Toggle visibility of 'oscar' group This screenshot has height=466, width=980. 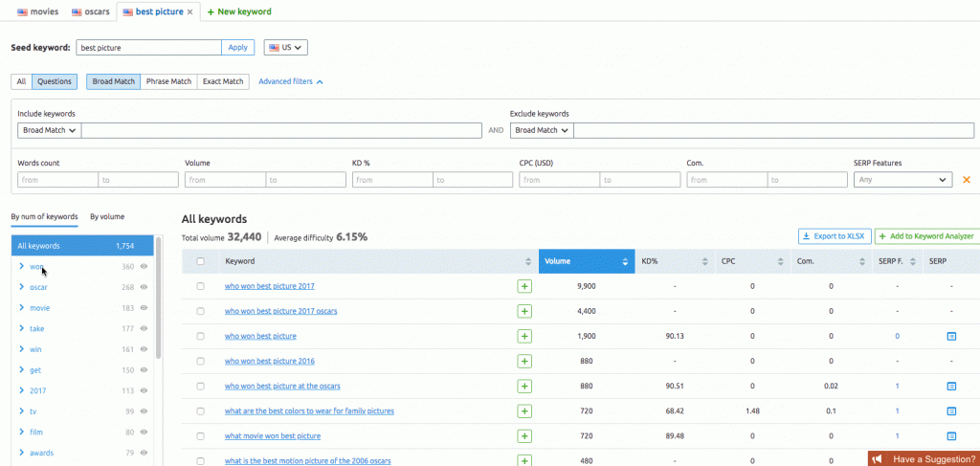tap(144, 287)
